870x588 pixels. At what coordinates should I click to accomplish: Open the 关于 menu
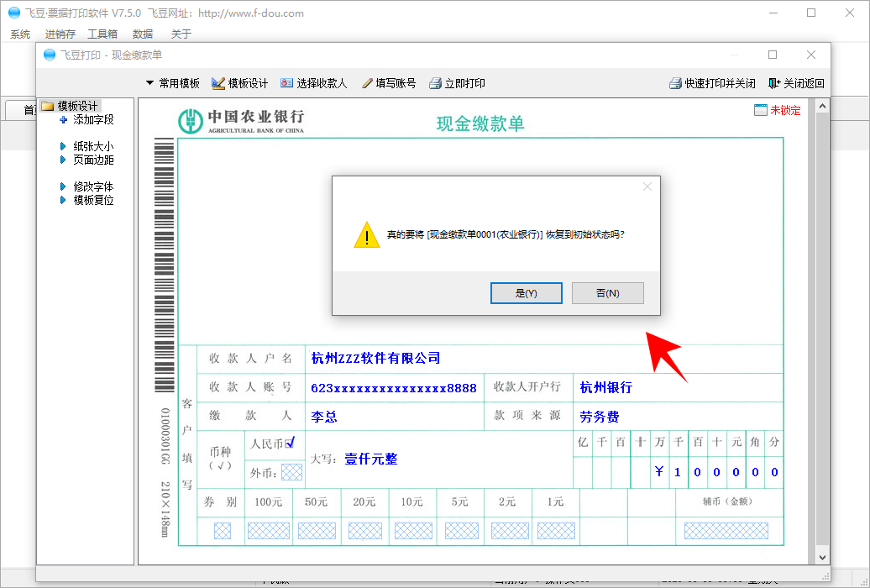pyautogui.click(x=181, y=34)
